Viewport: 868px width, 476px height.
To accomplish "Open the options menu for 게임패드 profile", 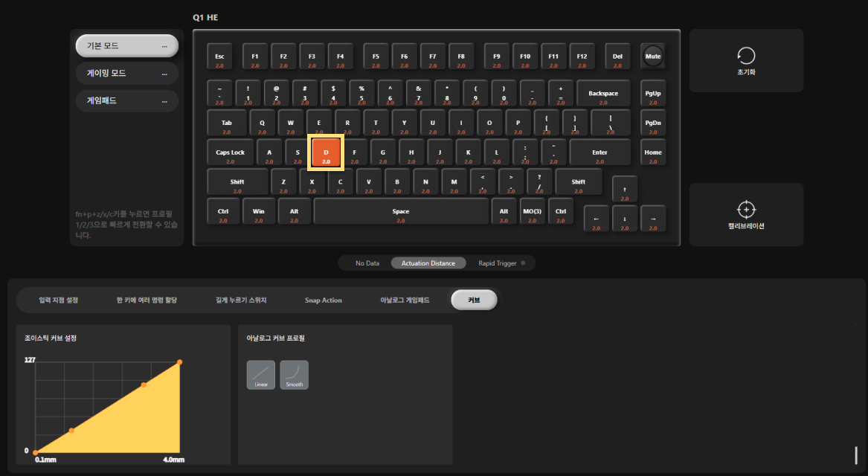I will [164, 101].
